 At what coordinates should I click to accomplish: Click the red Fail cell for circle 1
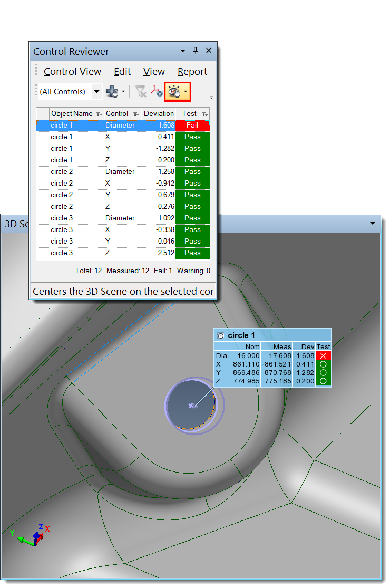point(192,126)
